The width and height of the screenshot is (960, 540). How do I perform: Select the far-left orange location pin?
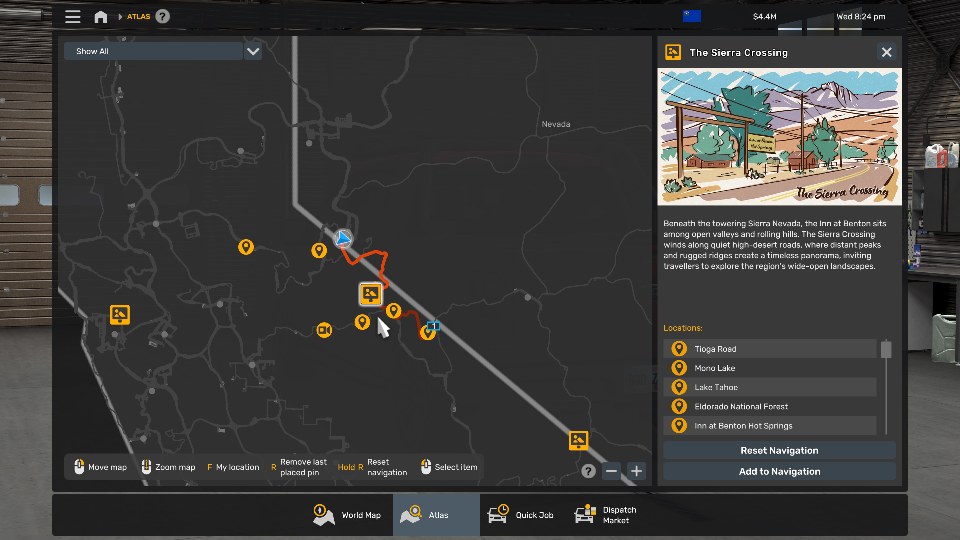[246, 247]
